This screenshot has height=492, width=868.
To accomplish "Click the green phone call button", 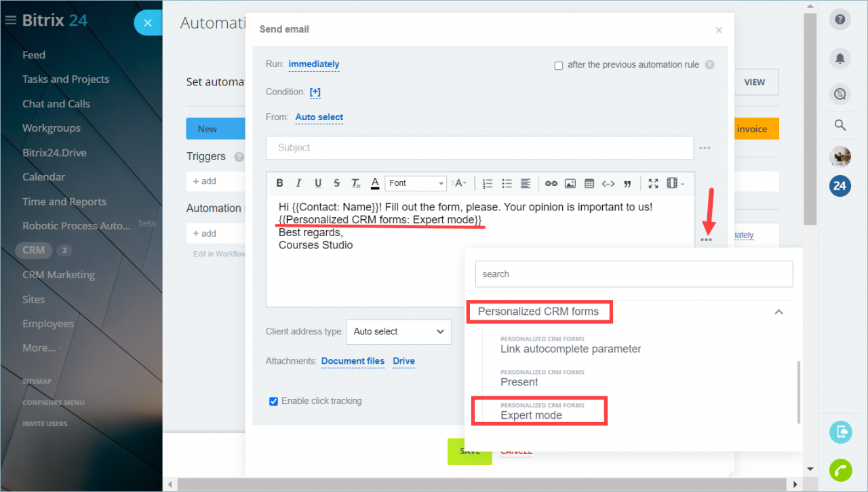I will [840, 470].
